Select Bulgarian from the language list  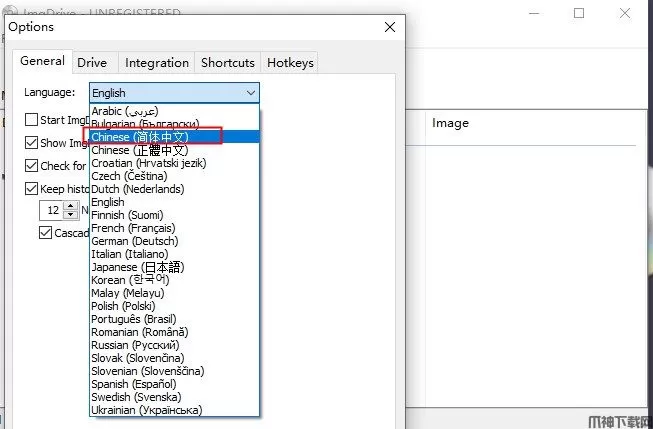click(174, 124)
